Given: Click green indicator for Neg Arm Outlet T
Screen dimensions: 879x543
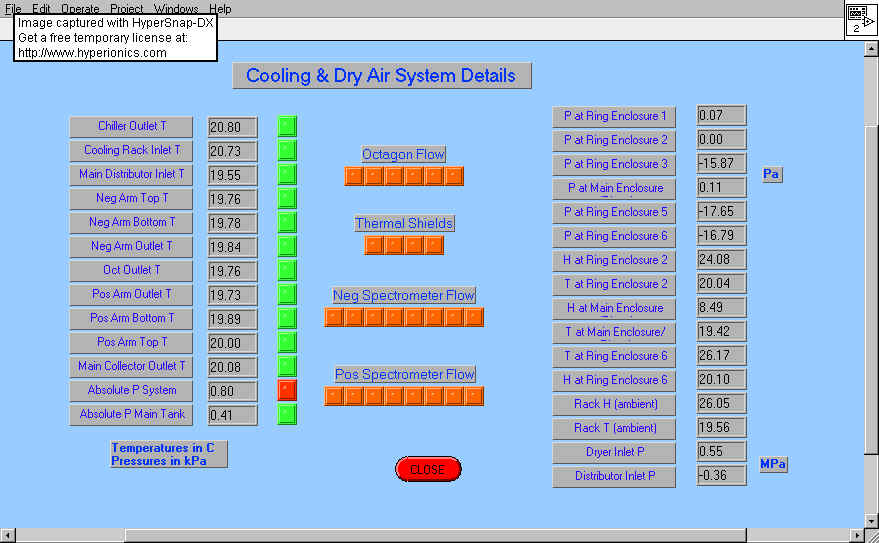Looking at the screenshot, I should (x=287, y=247).
